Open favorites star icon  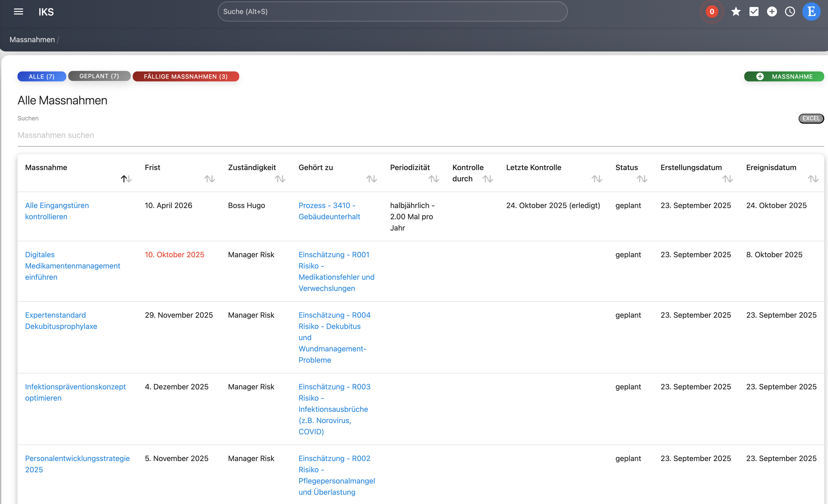tap(735, 12)
